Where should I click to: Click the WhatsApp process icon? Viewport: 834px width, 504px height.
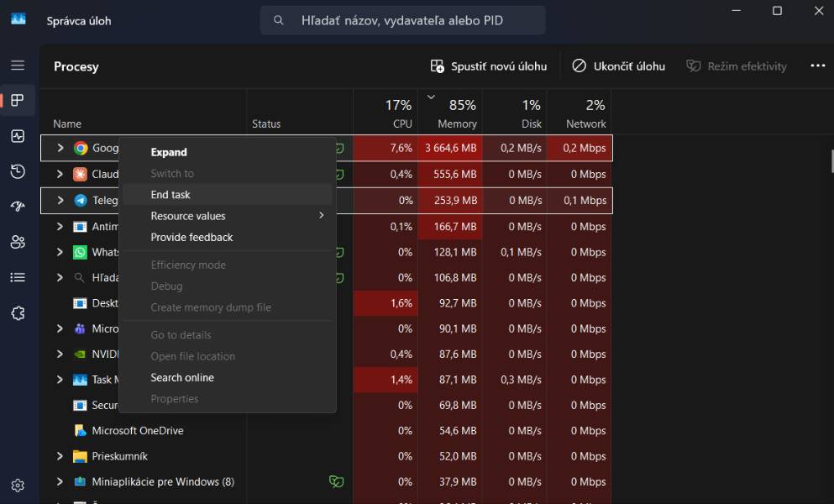click(80, 252)
